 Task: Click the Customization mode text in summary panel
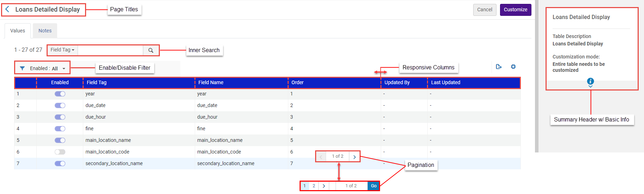(576, 57)
